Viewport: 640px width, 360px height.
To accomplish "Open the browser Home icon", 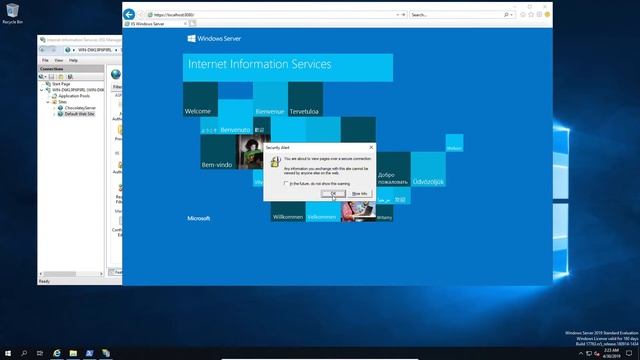I will pos(523,15).
